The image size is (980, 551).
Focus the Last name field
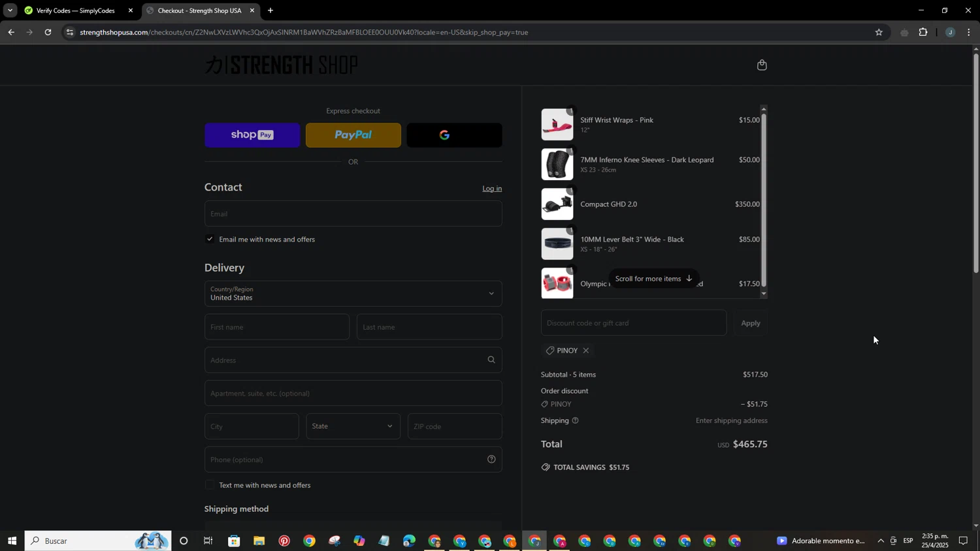pos(429,327)
